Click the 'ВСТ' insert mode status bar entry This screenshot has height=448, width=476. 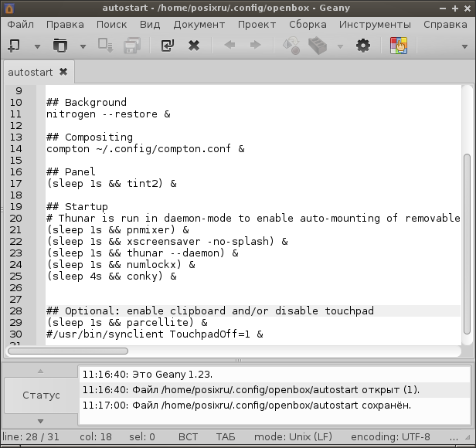188,437
